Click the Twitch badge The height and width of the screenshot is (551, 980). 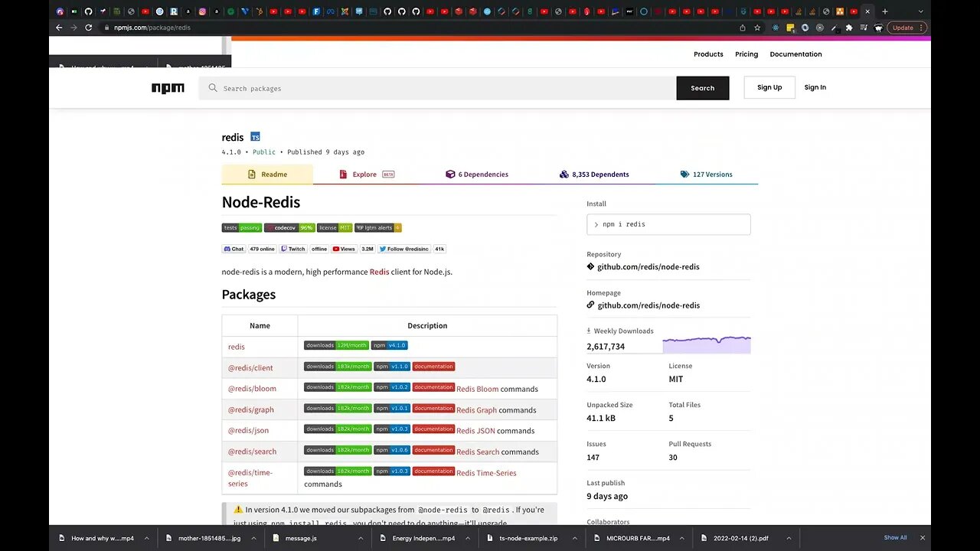tap(293, 249)
